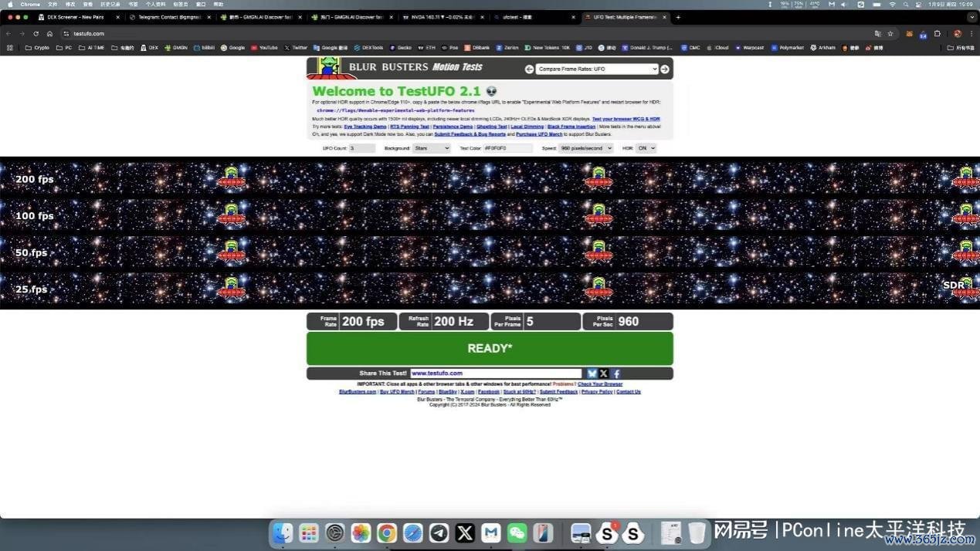Open Finder from the Dock

pyautogui.click(x=283, y=532)
